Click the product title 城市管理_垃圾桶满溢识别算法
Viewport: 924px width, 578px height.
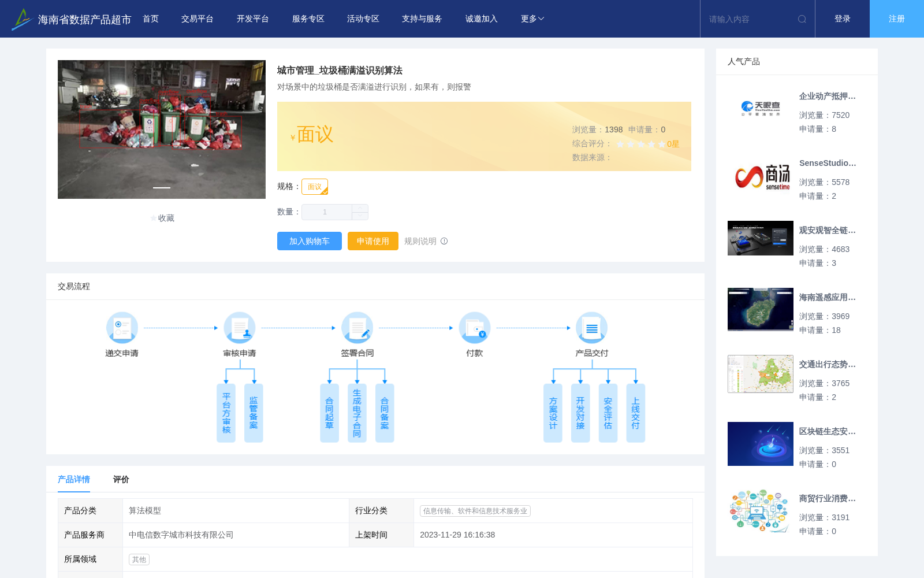tap(340, 71)
